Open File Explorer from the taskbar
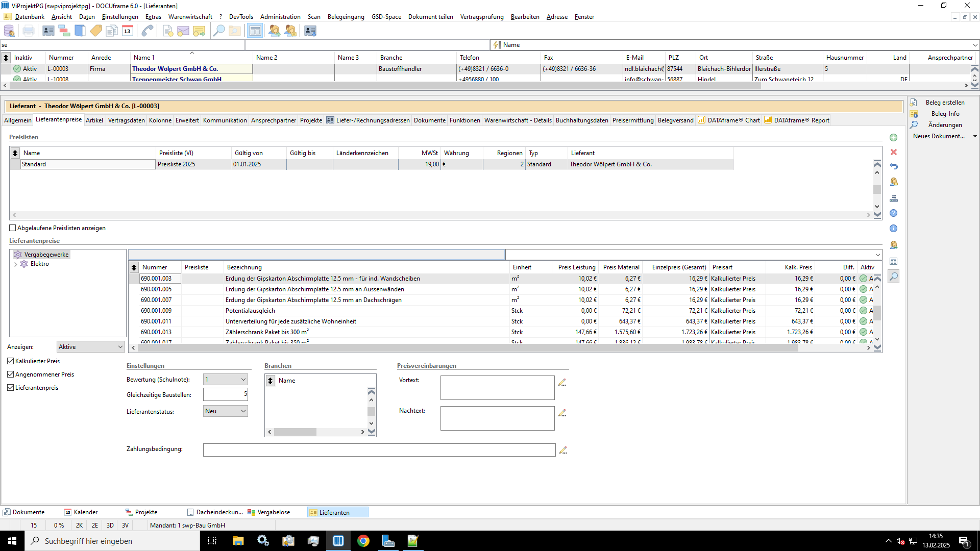This screenshot has width=980, height=551. (x=238, y=541)
